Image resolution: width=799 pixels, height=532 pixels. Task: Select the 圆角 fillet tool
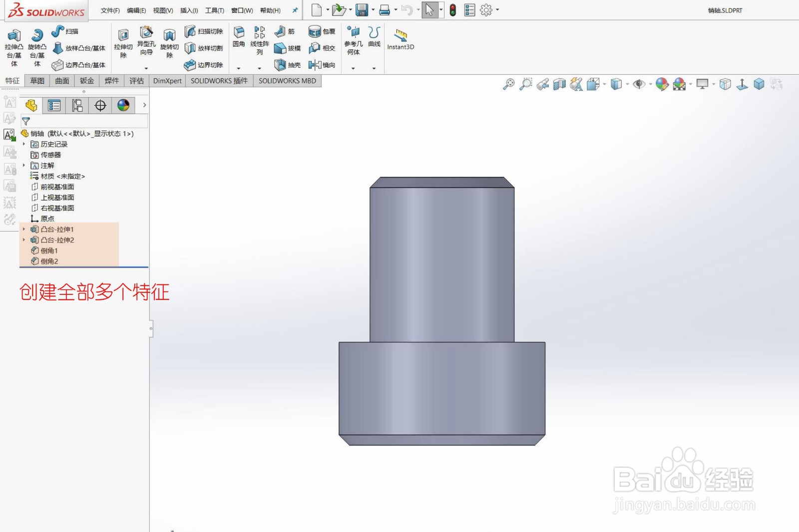pyautogui.click(x=239, y=37)
